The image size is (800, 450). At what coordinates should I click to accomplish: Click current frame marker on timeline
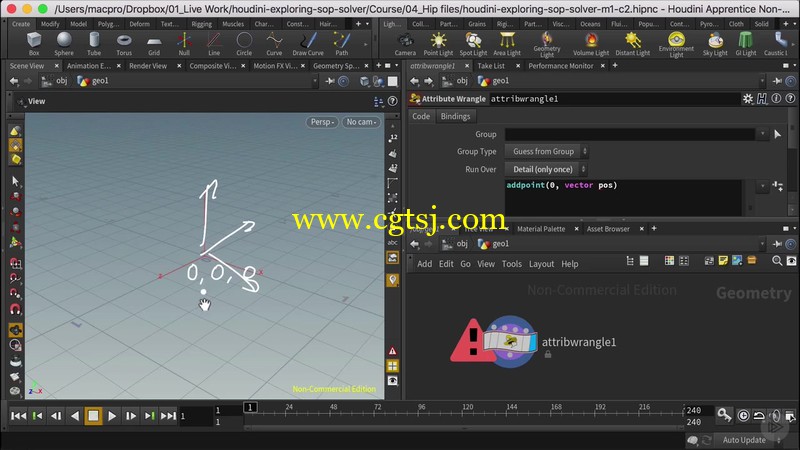[250, 407]
